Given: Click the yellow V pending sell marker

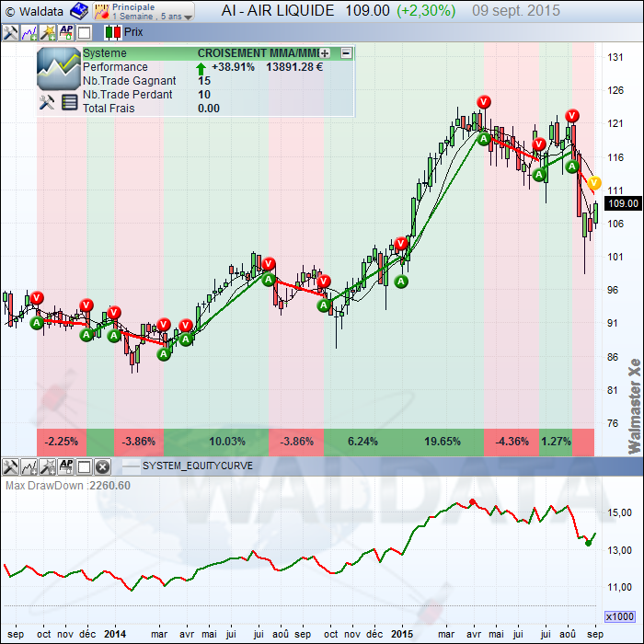Looking at the screenshot, I should [594, 183].
